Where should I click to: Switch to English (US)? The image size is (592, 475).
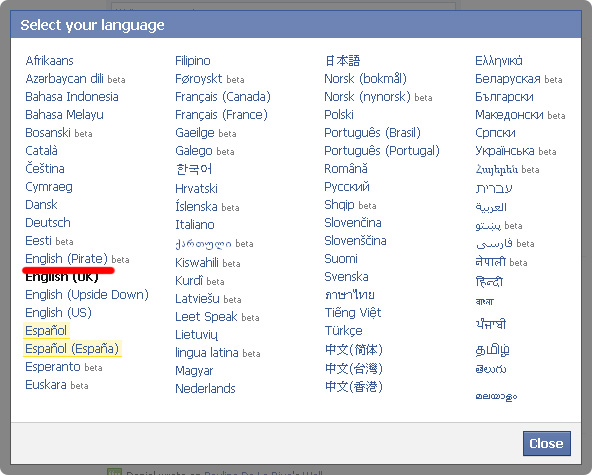pos(59,313)
